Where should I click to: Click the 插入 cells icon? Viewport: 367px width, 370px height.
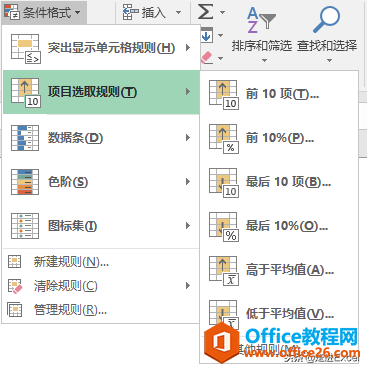(x=130, y=12)
